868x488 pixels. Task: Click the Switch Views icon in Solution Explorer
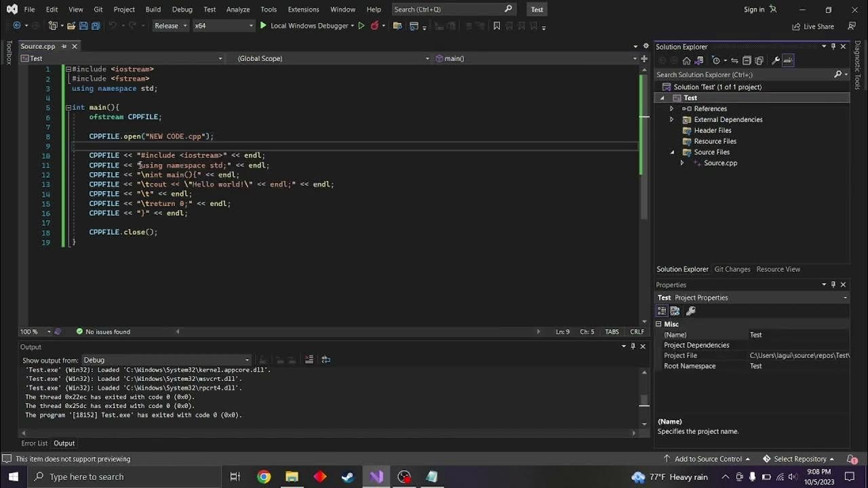click(699, 60)
